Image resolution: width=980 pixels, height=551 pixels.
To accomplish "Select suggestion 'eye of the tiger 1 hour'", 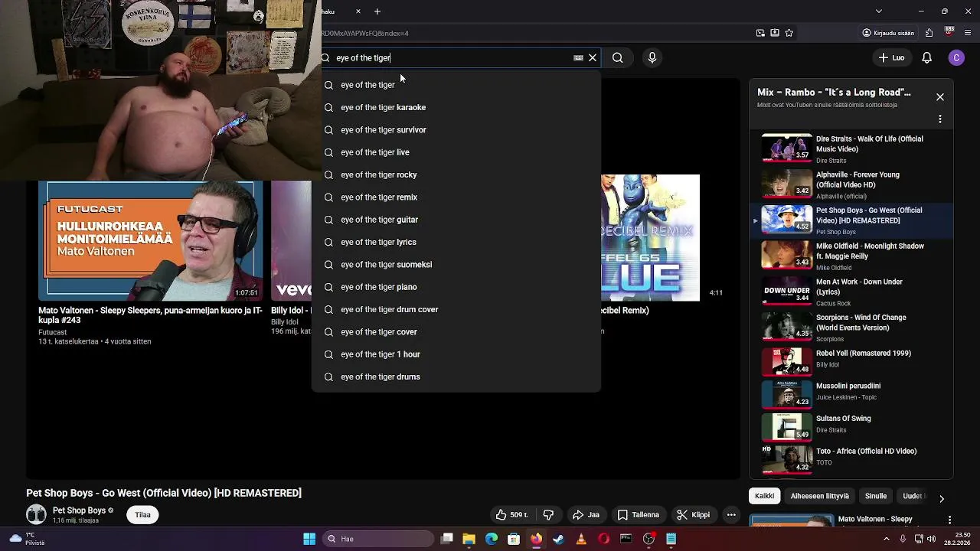I will pyautogui.click(x=456, y=354).
